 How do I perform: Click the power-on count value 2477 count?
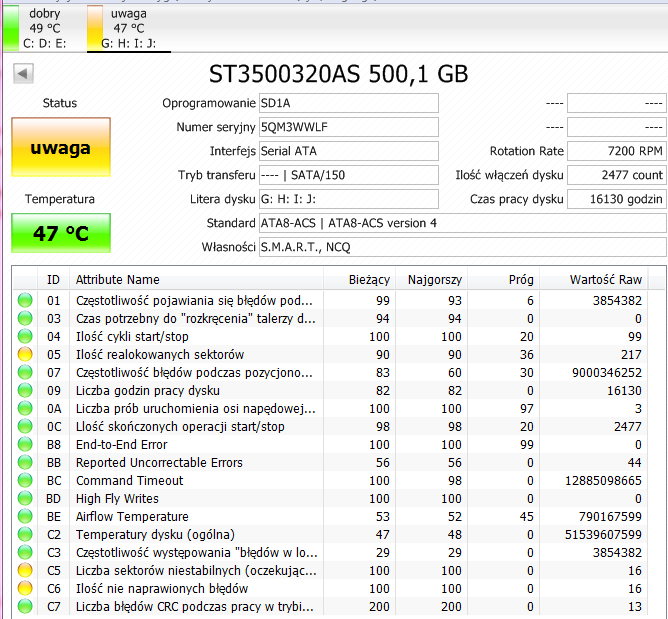[x=616, y=175]
